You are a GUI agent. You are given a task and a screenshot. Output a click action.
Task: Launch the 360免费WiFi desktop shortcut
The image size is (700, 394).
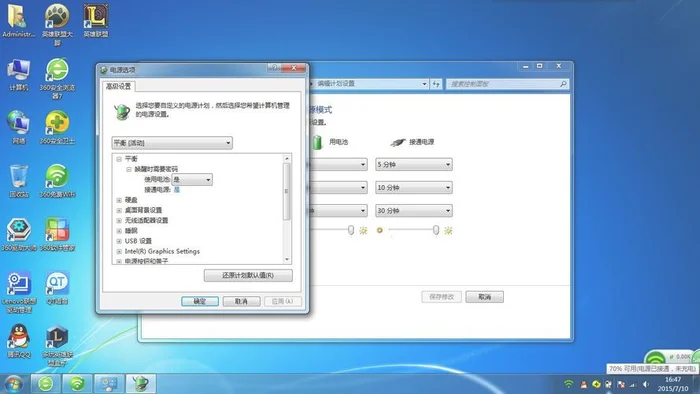[57, 181]
